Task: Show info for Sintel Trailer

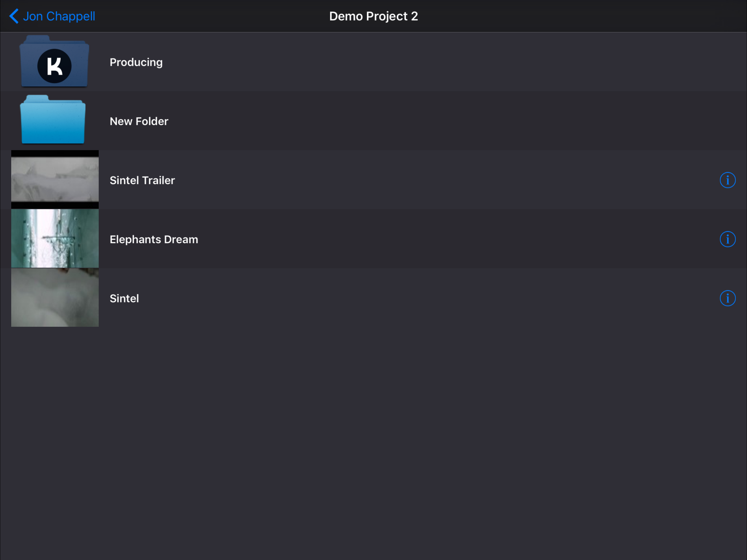Action: click(727, 180)
